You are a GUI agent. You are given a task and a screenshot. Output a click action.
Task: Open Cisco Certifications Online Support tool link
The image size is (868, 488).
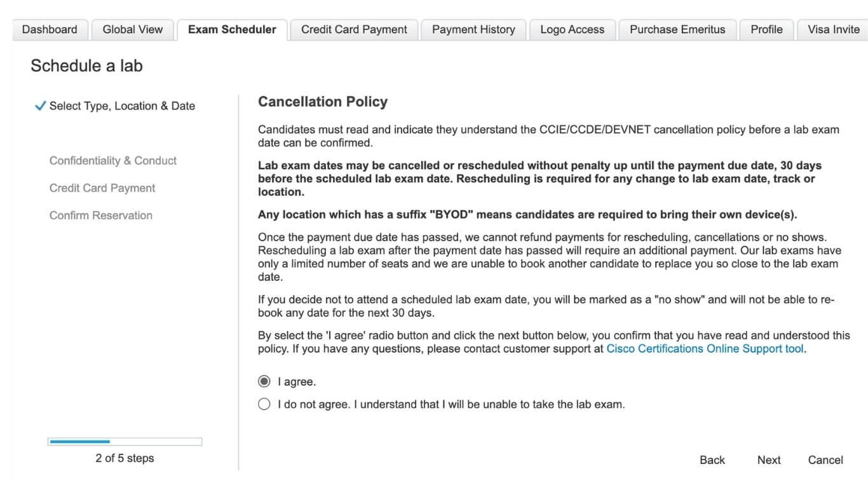705,349
